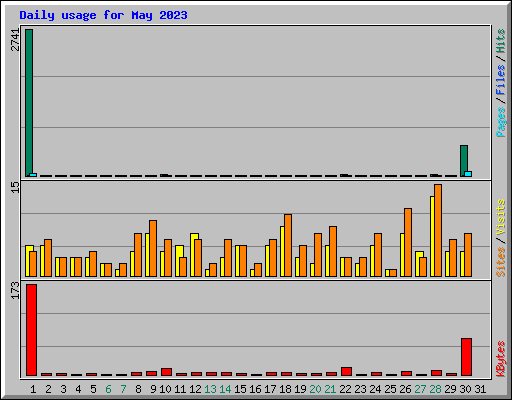Select the yellow visits bar for day 28
This screenshot has width=512, height=400.
point(432,236)
